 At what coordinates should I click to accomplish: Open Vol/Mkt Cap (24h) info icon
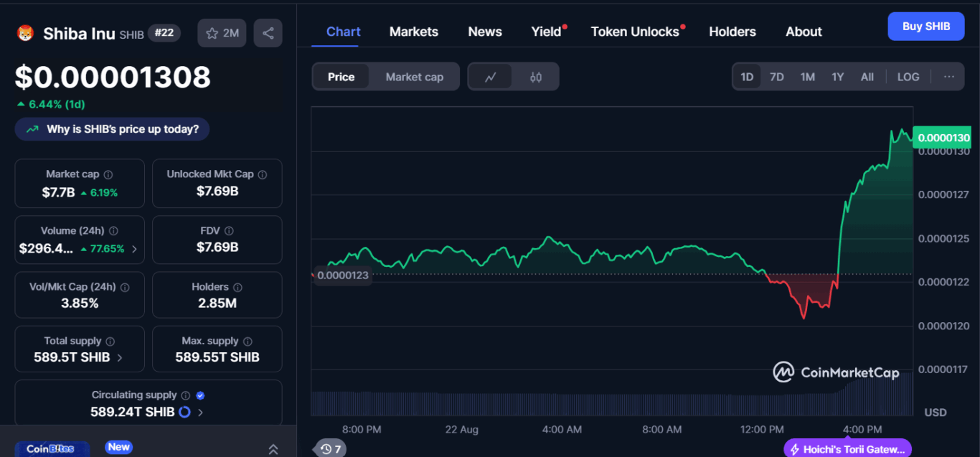coord(125,287)
